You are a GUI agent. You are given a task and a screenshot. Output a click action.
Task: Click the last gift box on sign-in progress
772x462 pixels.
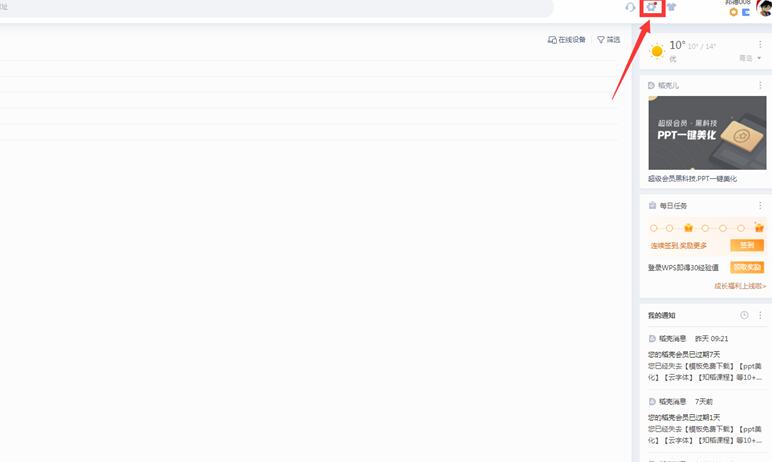tap(759, 228)
